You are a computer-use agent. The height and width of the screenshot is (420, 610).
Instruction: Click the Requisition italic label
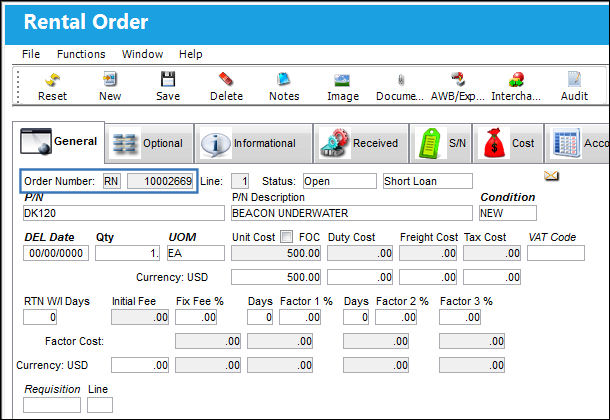[52, 389]
